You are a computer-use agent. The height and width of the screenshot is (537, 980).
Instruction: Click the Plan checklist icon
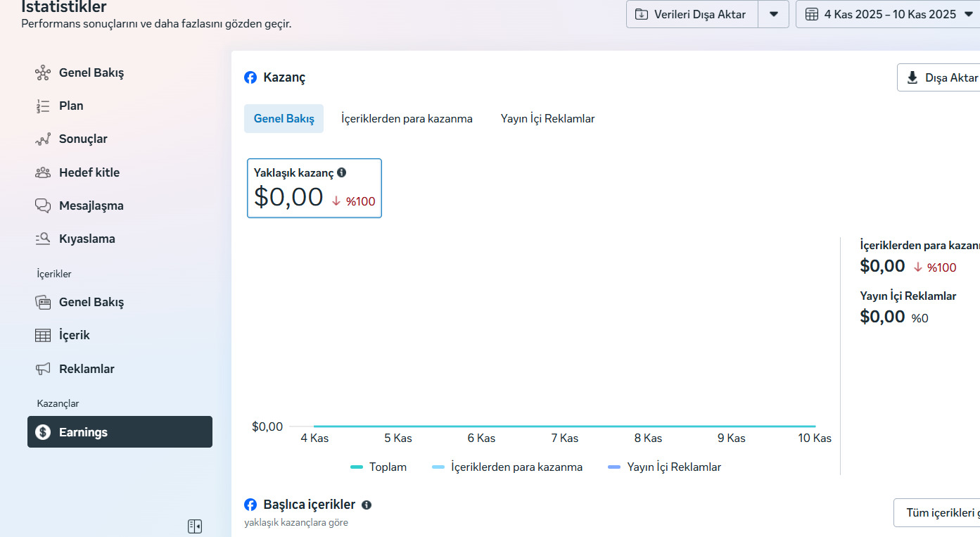click(43, 106)
